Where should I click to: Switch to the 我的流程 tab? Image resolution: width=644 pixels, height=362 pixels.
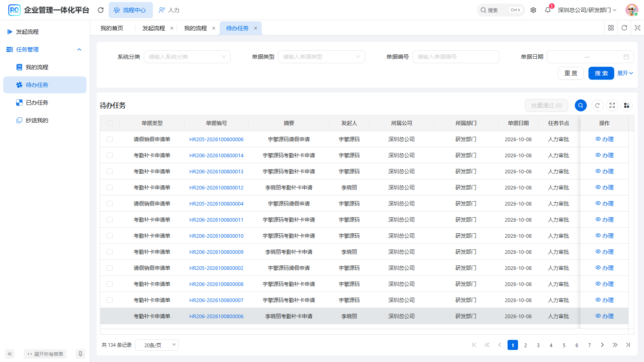pos(196,28)
